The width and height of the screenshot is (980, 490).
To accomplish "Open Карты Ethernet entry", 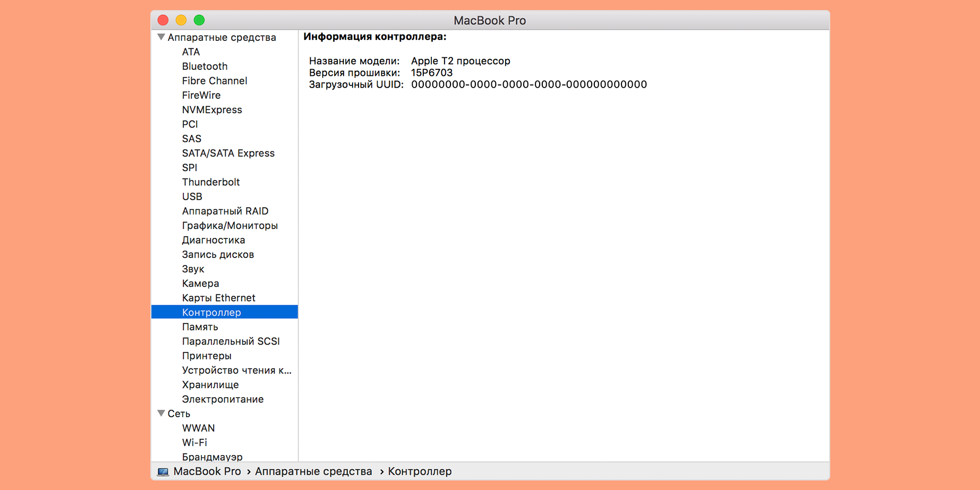I will click(x=218, y=298).
